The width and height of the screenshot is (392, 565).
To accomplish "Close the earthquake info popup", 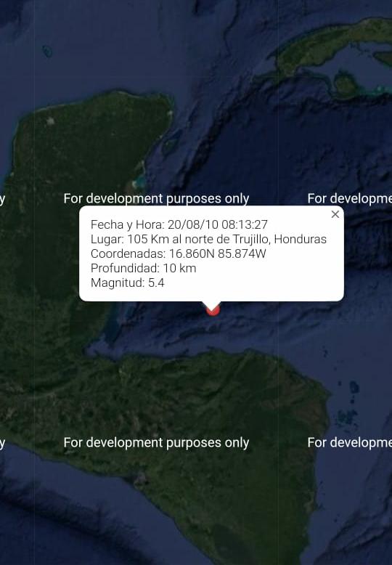I will click(335, 214).
